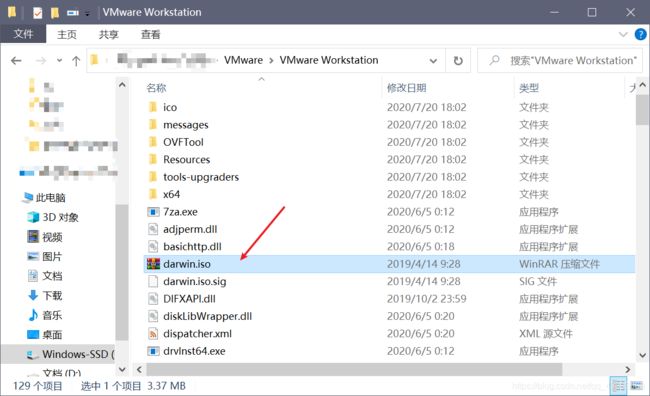650x396 pixels.
Task: Click date 2019/10/2 23:59 cell
Action: (x=427, y=299)
